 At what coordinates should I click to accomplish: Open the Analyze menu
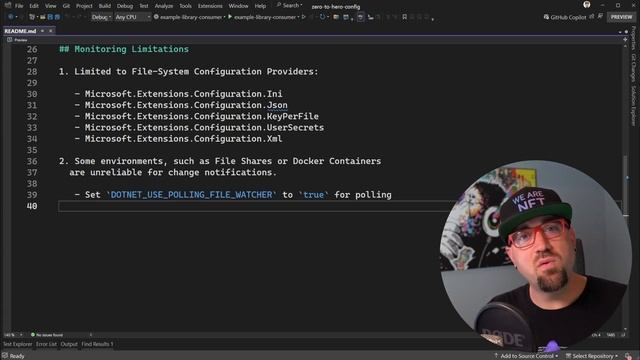164,6
